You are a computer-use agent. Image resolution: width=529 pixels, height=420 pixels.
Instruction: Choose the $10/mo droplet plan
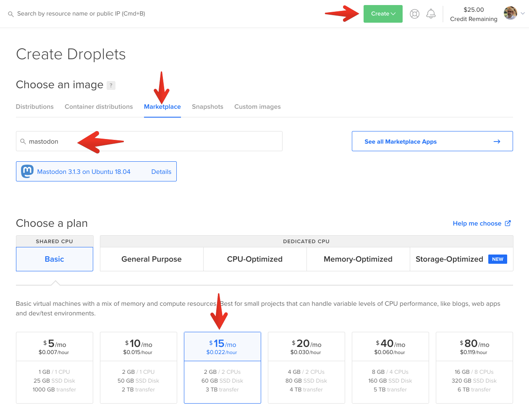[x=139, y=367]
